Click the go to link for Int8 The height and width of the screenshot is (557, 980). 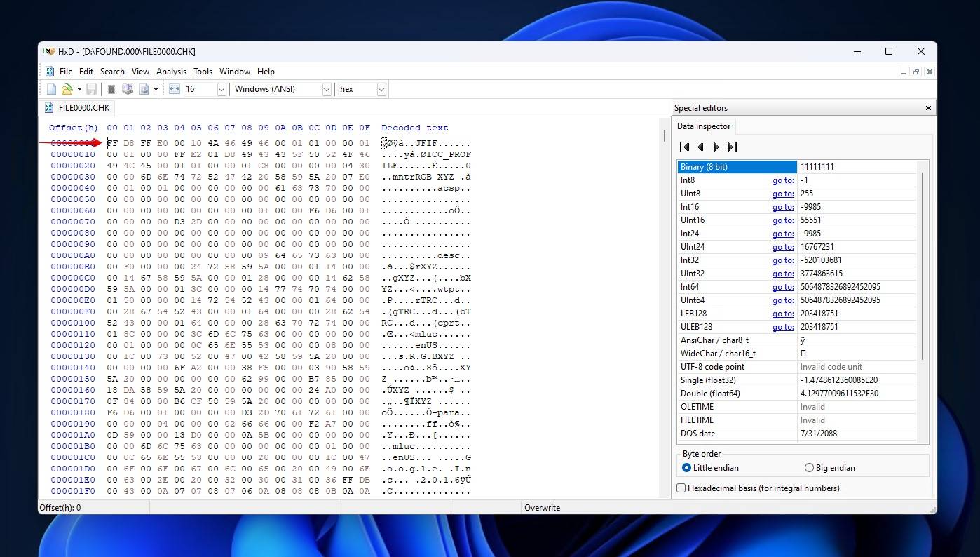pos(783,180)
